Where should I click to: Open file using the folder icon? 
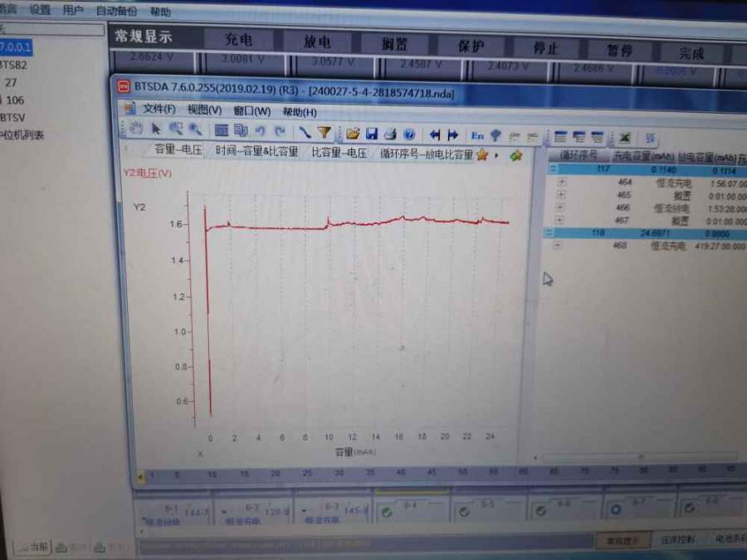coord(353,134)
